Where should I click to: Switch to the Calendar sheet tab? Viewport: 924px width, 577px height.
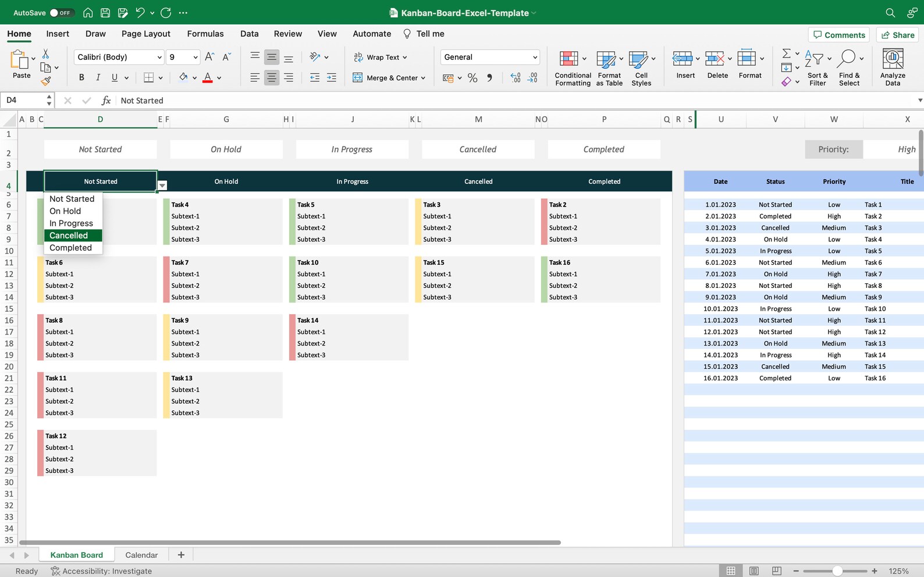coord(141,555)
